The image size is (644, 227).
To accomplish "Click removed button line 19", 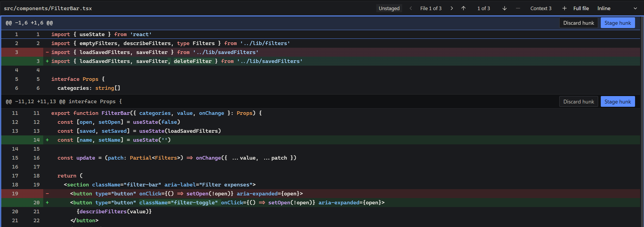I will pos(321,194).
